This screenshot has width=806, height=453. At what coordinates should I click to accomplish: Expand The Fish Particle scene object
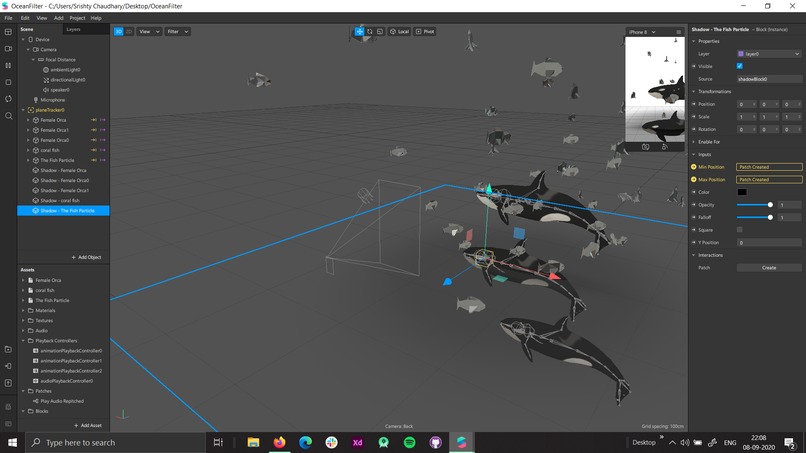(28, 160)
